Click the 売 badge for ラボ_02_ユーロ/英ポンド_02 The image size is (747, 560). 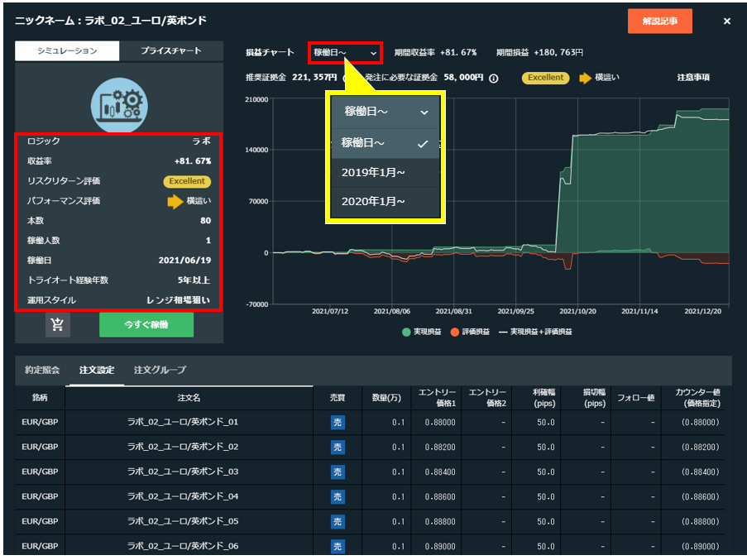338,448
